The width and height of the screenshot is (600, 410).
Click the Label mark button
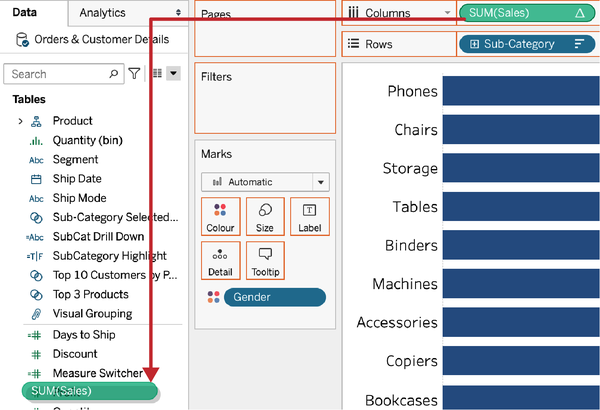pyautogui.click(x=309, y=216)
